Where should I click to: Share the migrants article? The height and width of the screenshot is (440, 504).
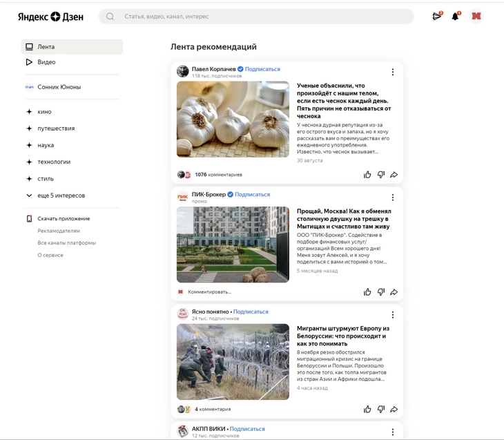[x=394, y=409]
